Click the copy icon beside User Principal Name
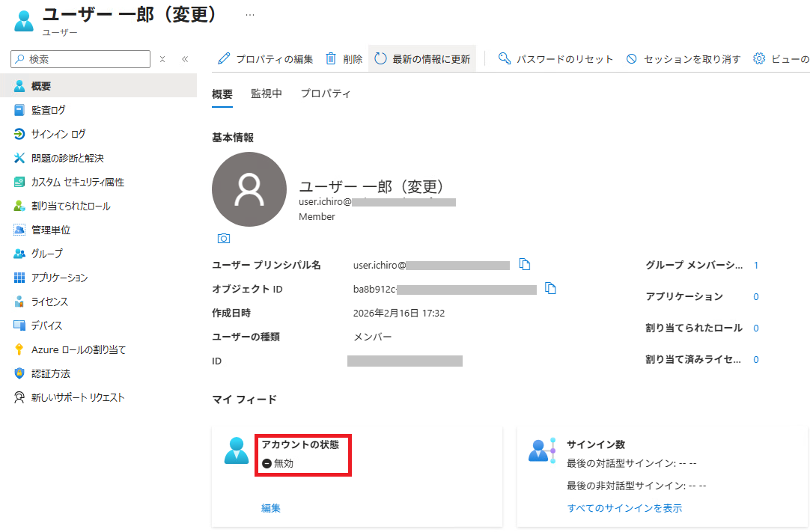The image size is (810, 532). [x=525, y=265]
